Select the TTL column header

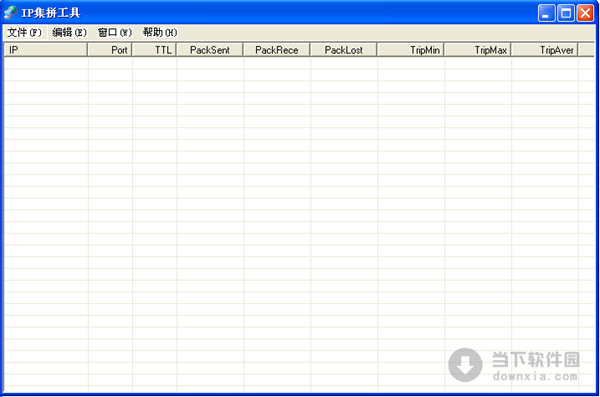pos(154,50)
